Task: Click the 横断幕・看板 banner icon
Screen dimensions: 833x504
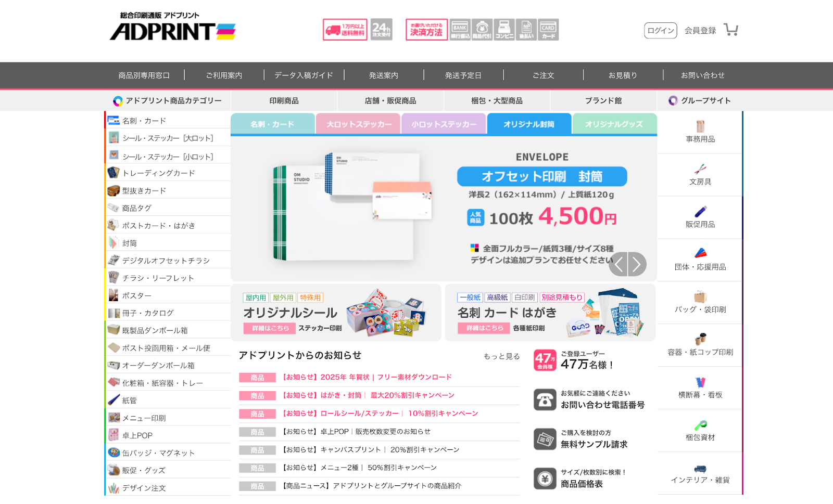Action: point(700,382)
